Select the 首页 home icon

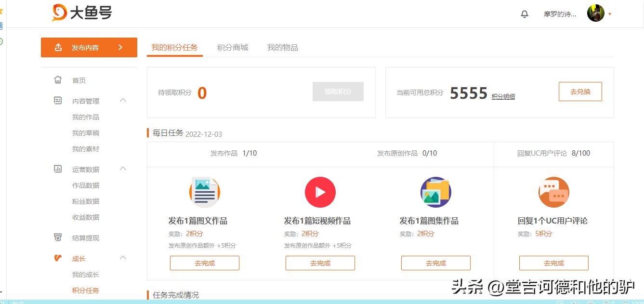coord(58,80)
